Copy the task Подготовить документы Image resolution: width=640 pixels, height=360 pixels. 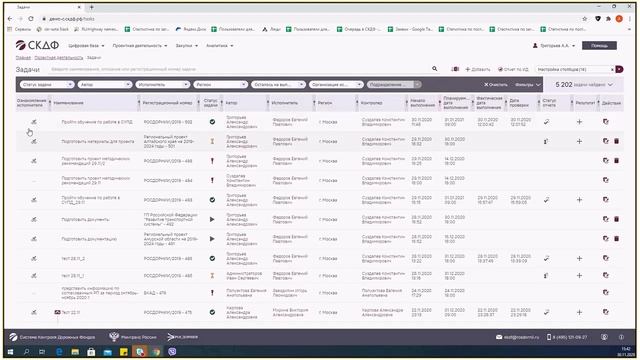(606, 219)
